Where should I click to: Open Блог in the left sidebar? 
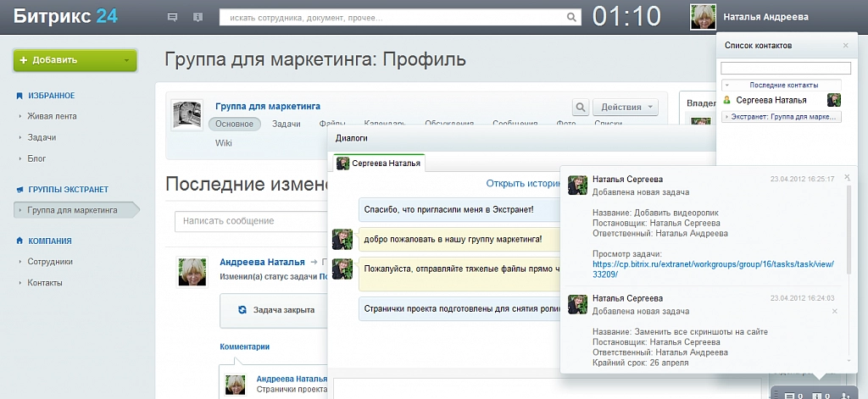tap(36, 158)
